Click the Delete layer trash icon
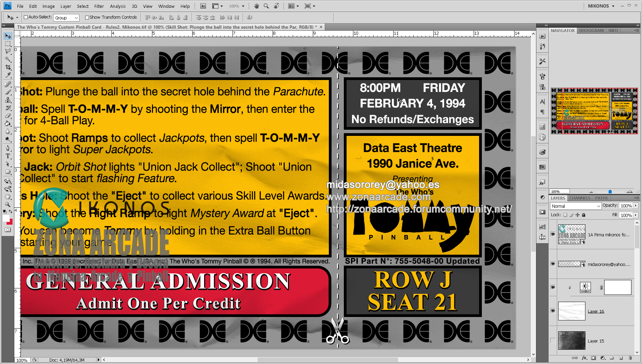 [x=630, y=358]
